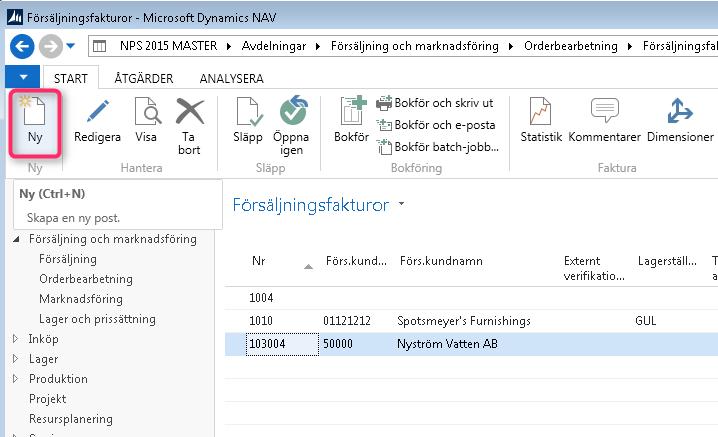
Task: Expand arrow after Avdelningar breadcrumb
Action: pos(318,46)
